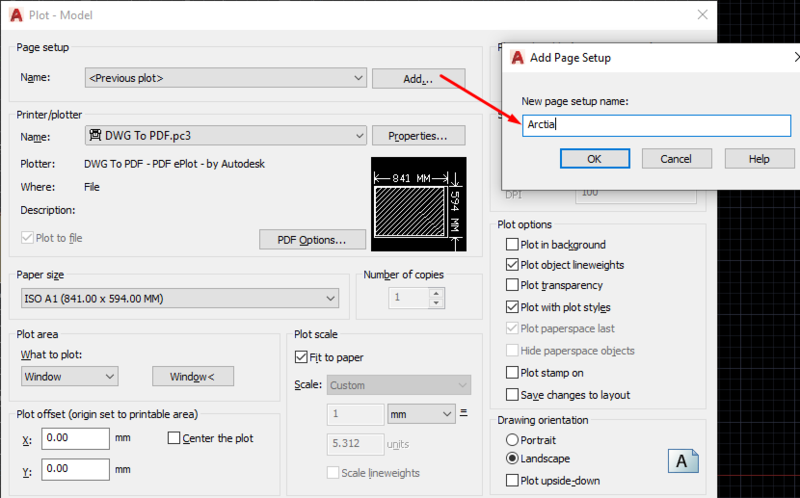Image resolution: width=800 pixels, height=498 pixels.
Task: Click OK in Add Page Setup dialog
Action: 594,159
